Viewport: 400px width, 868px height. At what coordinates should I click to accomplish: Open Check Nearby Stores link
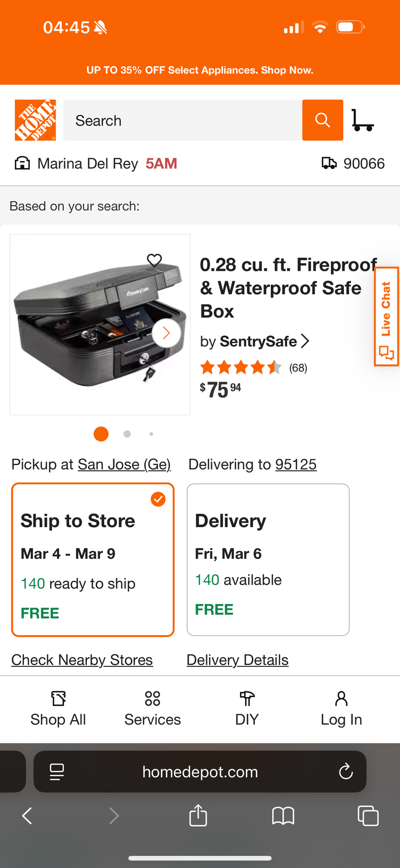click(x=82, y=660)
